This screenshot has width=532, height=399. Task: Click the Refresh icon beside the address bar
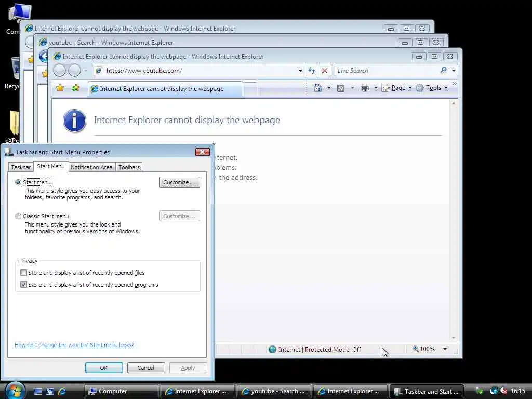(312, 71)
